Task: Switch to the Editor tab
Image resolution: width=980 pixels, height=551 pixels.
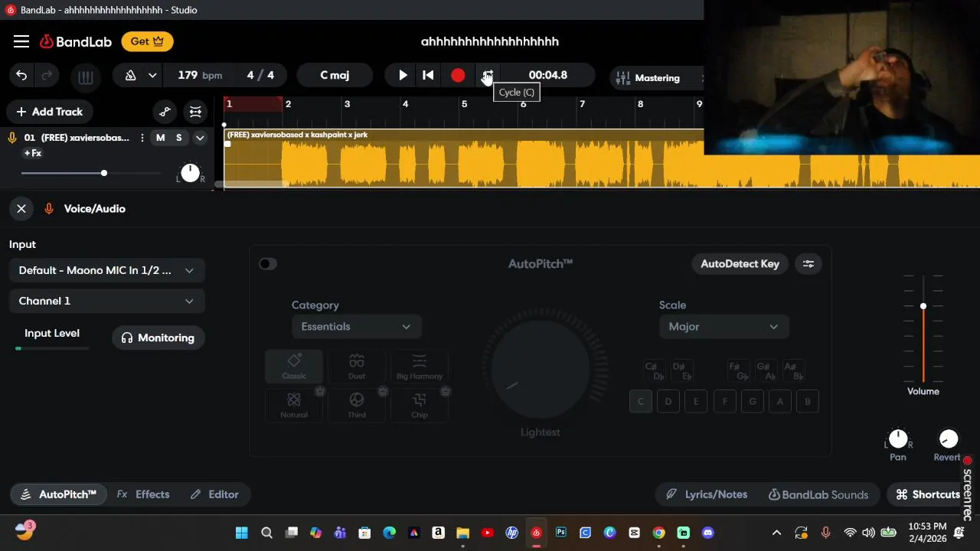Action: tap(214, 494)
